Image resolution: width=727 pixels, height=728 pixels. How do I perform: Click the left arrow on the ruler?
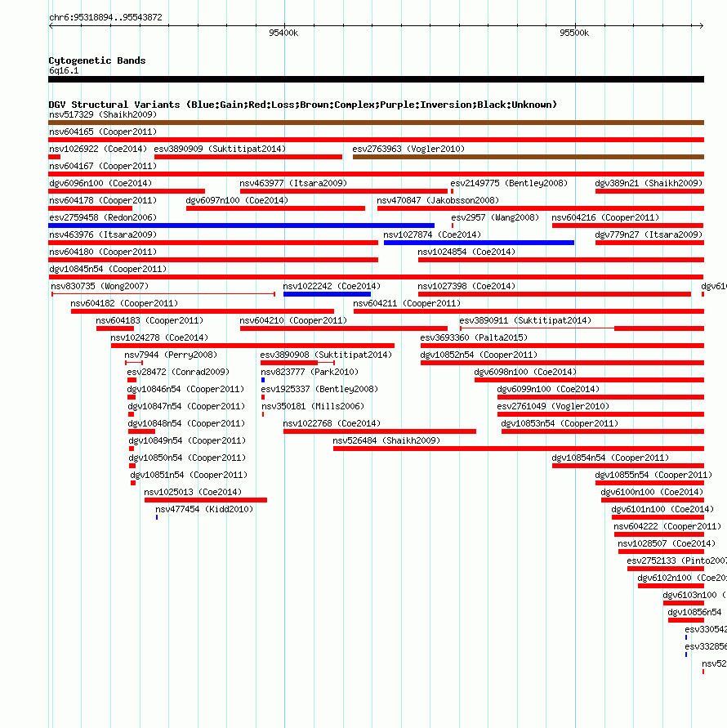tap(51, 25)
